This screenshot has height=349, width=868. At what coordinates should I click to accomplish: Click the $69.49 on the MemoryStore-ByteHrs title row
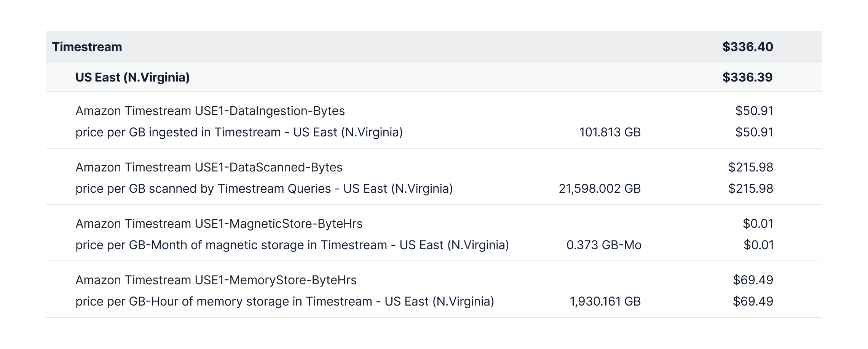click(753, 280)
